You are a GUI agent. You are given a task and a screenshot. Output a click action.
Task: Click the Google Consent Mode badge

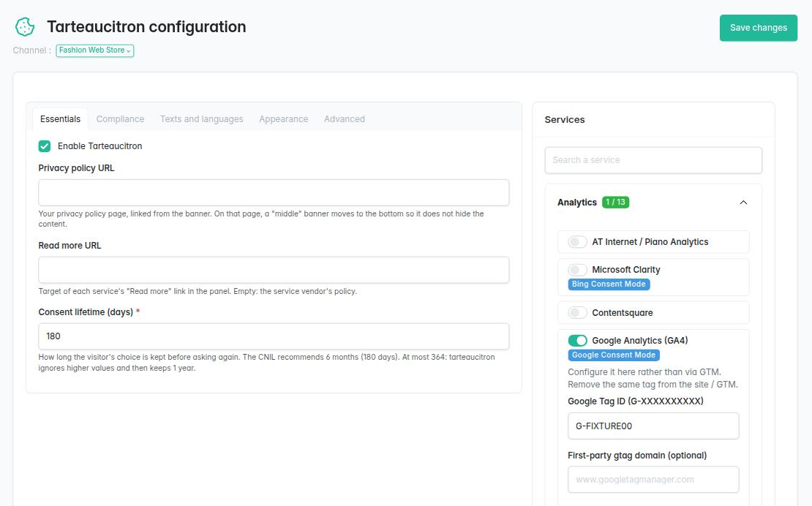click(x=614, y=355)
